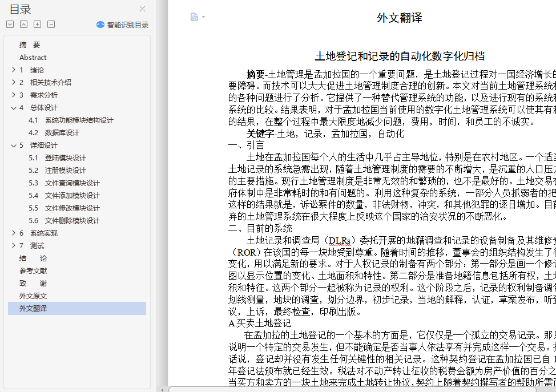Click the demote heading minus icon
556x392 pixels.
click(x=51, y=25)
